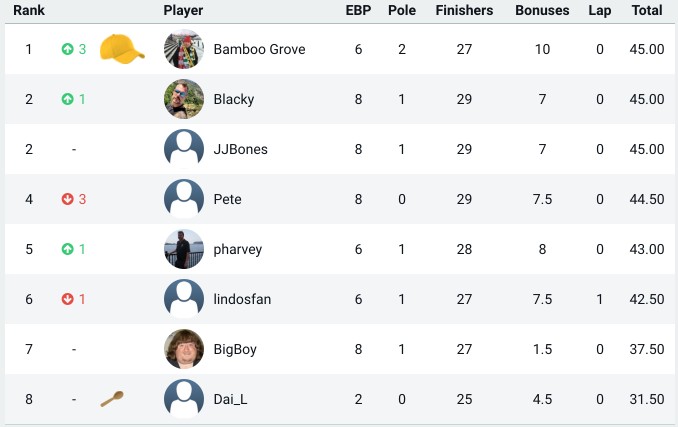Viewport: 678px width, 427px height.
Task: Select the Dai_L player name
Action: [x=230, y=399]
